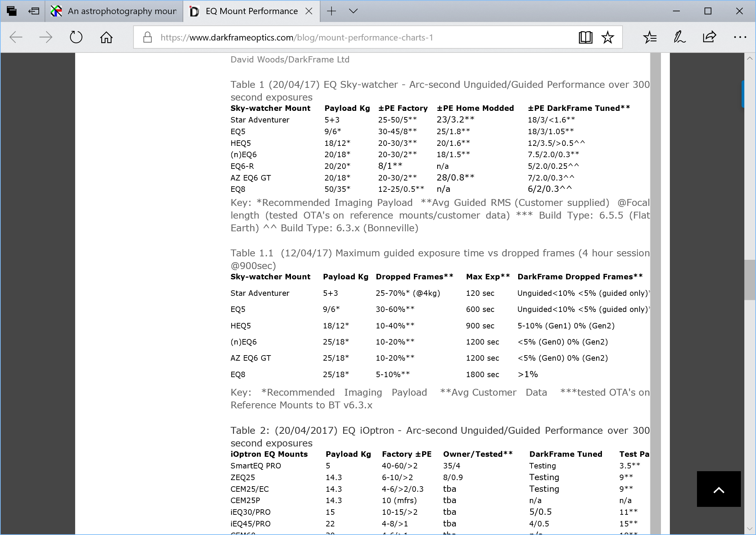Set these tabs aside

(x=34, y=11)
